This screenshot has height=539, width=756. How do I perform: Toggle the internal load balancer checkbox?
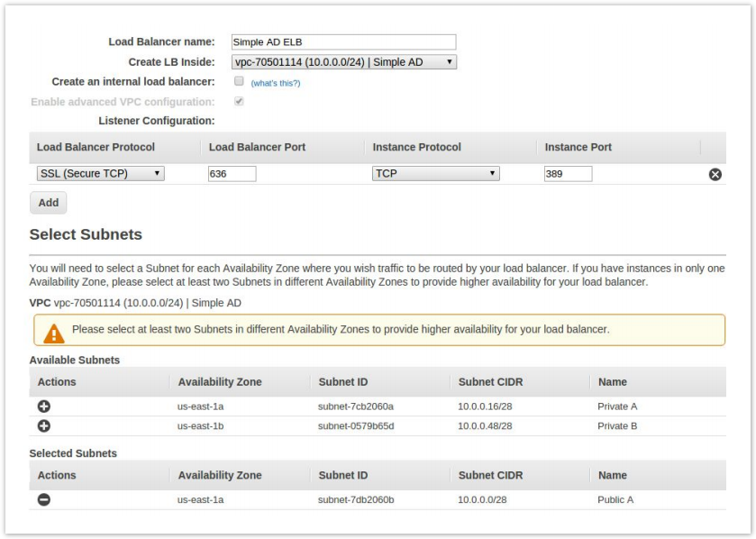(x=239, y=81)
